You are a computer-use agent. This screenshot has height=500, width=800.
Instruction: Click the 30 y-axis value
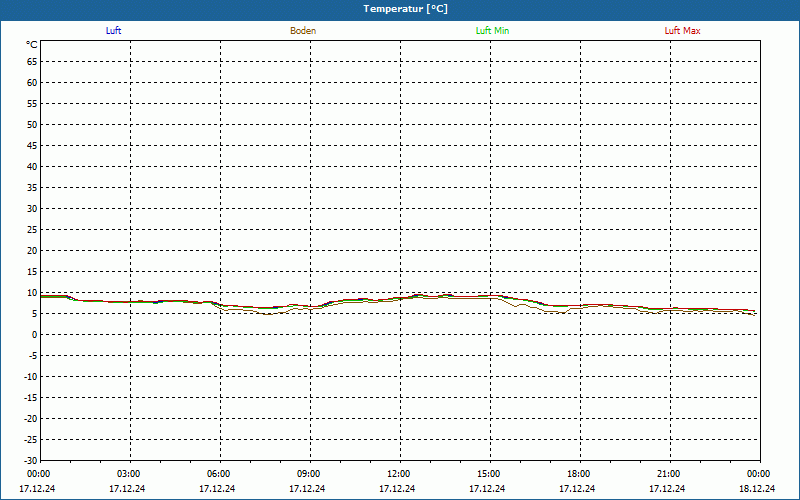[32, 209]
